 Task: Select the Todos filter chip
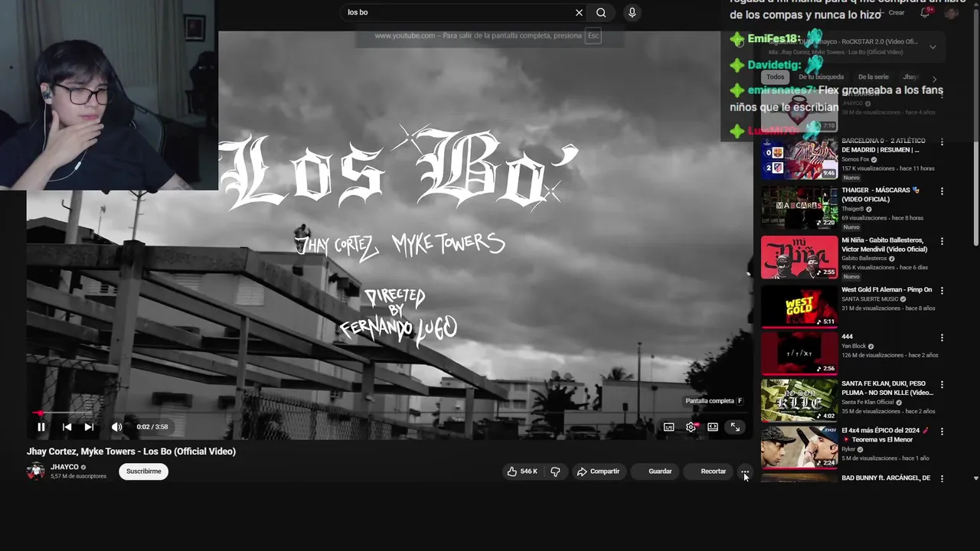coord(776,77)
